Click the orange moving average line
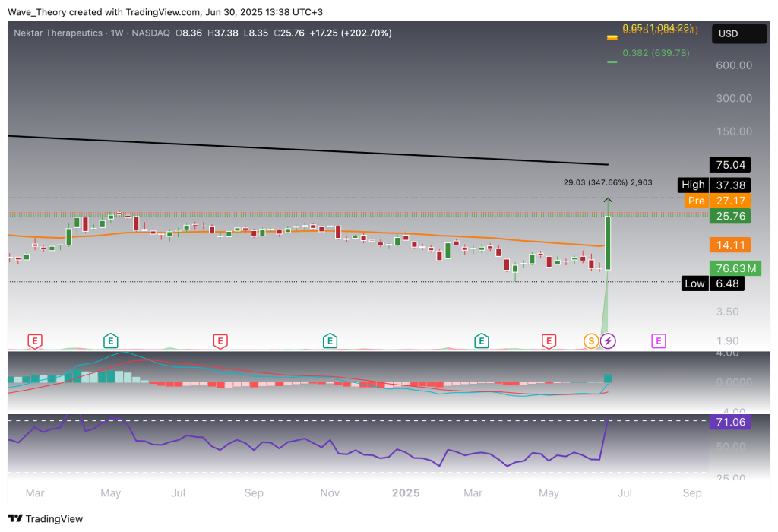 308,233
